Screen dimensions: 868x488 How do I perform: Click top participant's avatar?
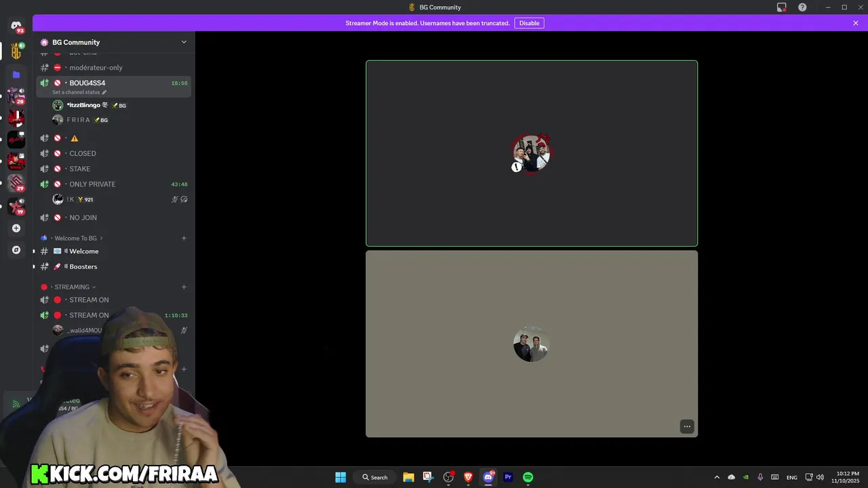(532, 153)
